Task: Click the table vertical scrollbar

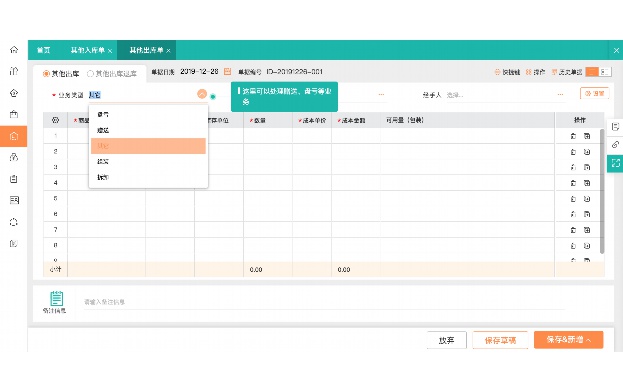Action: click(602, 191)
